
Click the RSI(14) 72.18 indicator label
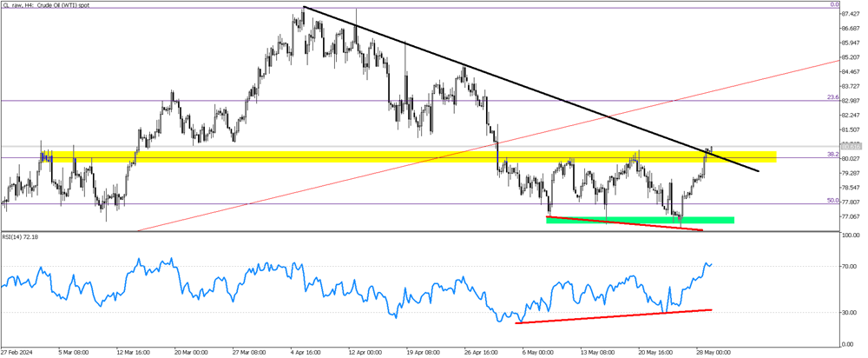(x=21, y=237)
